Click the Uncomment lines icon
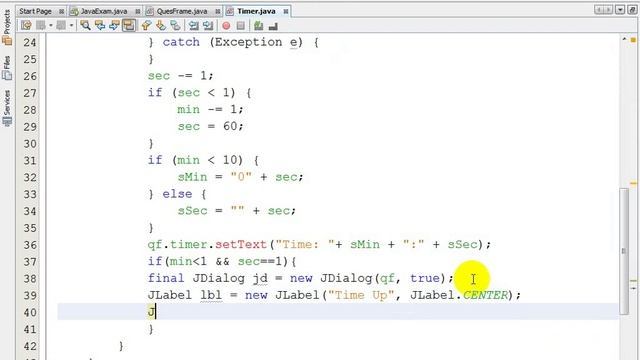 click(x=273, y=26)
